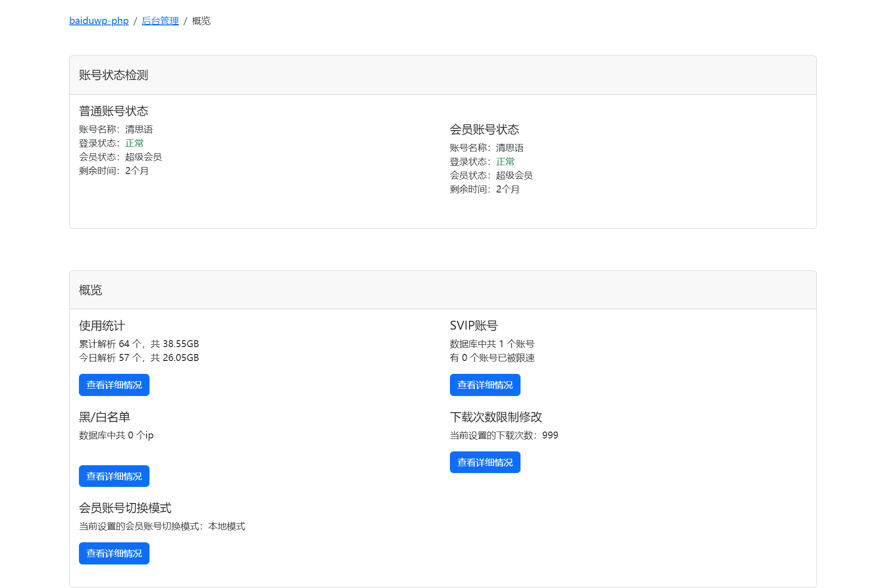Click green 正常 status under 普通账号状态

click(134, 143)
